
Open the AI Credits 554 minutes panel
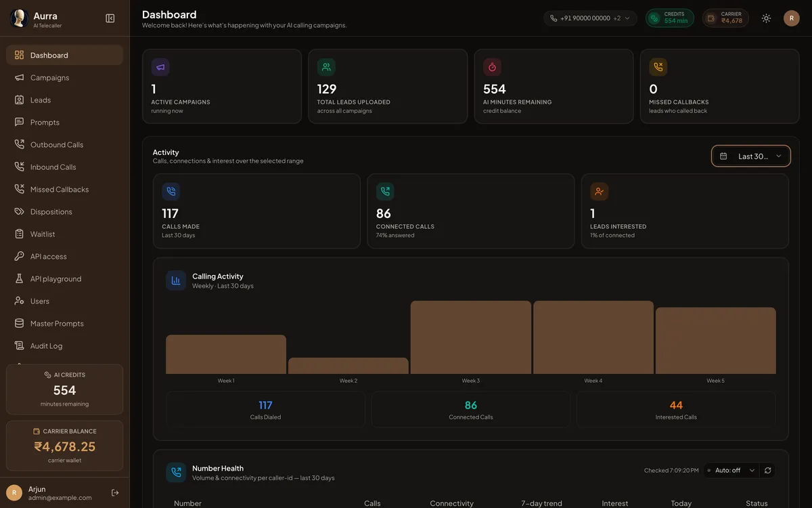point(64,389)
